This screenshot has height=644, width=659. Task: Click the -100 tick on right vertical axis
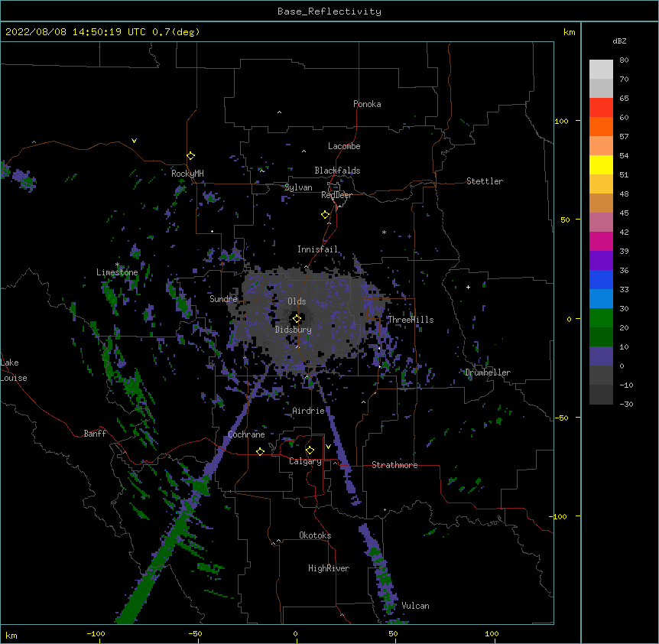(559, 516)
